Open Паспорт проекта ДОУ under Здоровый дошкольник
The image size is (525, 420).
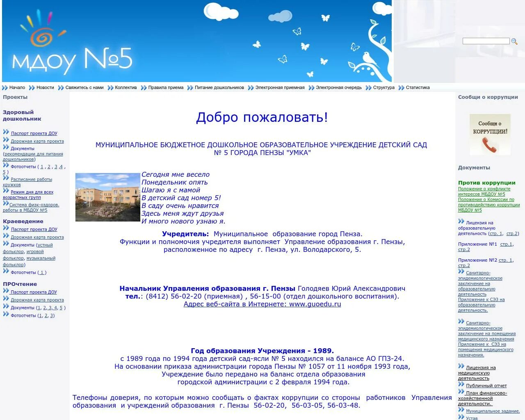pyautogui.click(x=34, y=133)
